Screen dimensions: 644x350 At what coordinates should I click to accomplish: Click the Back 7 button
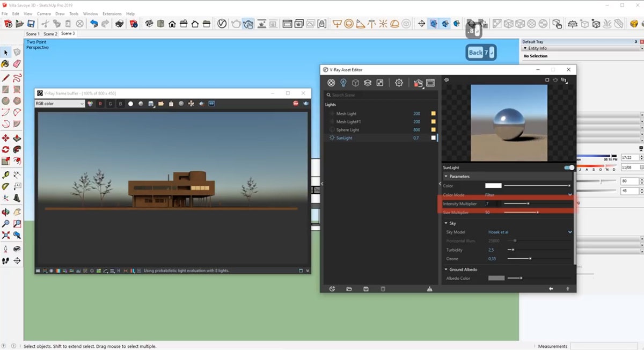[481, 52]
